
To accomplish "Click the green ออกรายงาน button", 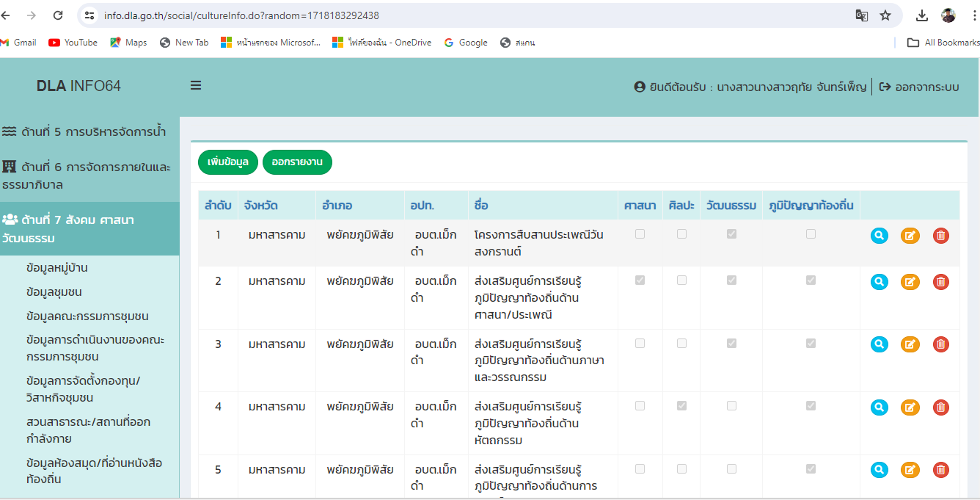I will [297, 162].
